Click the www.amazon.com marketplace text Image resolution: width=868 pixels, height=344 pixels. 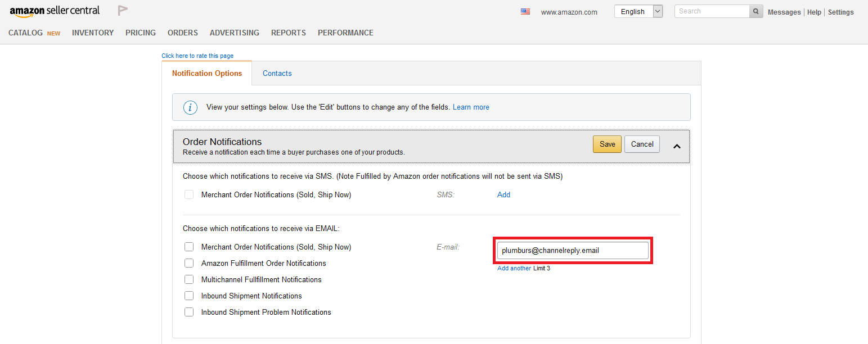[x=569, y=12]
